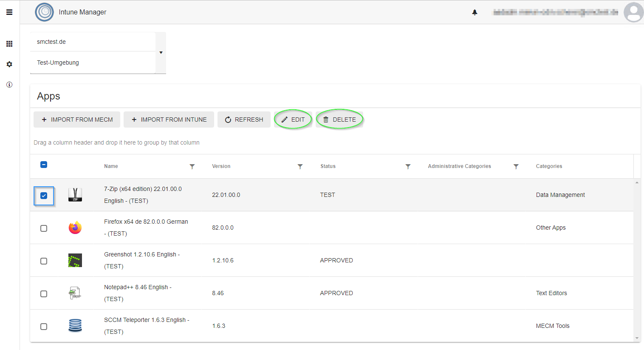This screenshot has width=644, height=350.
Task: Click the MECM Tools category cell
Action: [x=553, y=326]
